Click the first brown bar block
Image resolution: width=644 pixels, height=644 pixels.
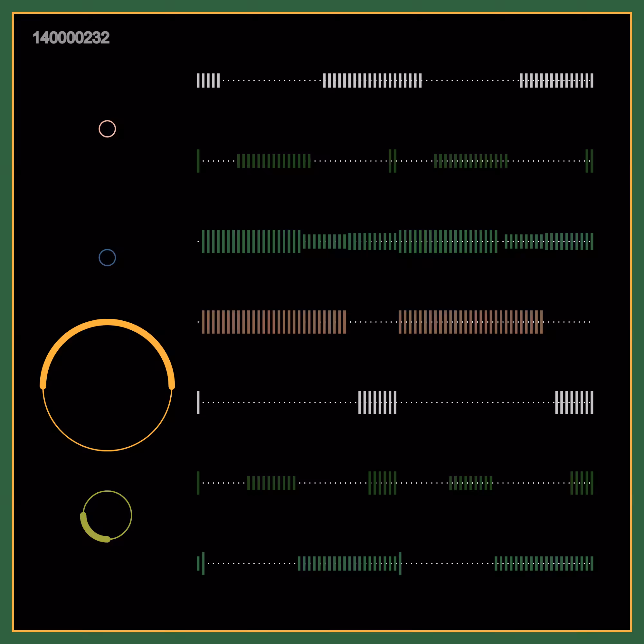(274, 322)
